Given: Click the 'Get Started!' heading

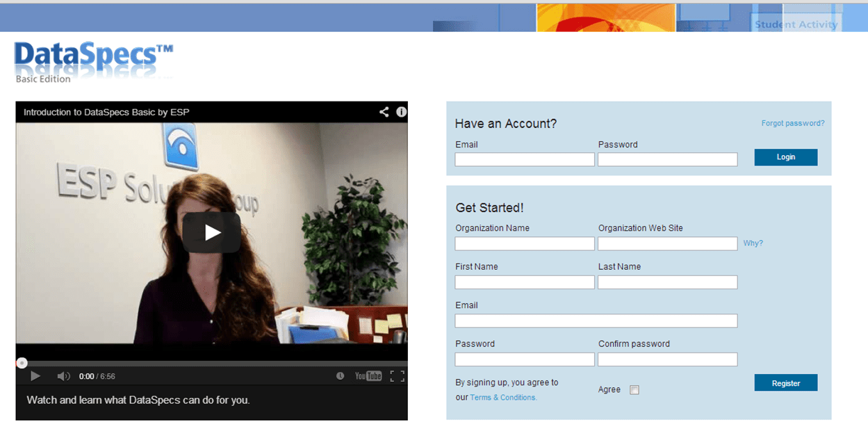Looking at the screenshot, I should (x=489, y=208).
